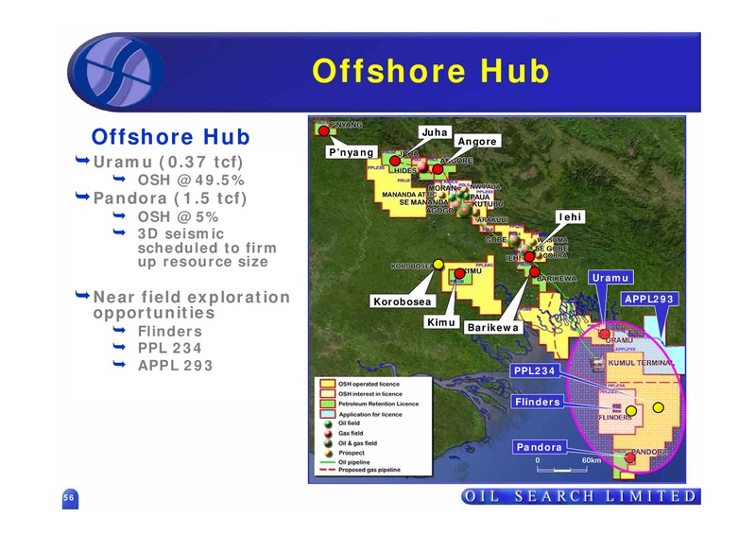Click the white Barikewa callout label
The height and width of the screenshot is (534, 756).
coord(493,328)
